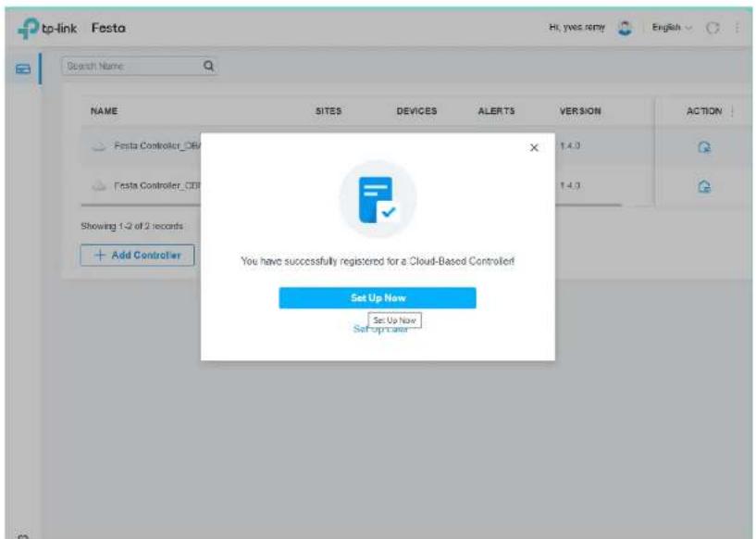This screenshot has height=539, width=756.
Task: Click the SITES column header
Action: (328, 111)
